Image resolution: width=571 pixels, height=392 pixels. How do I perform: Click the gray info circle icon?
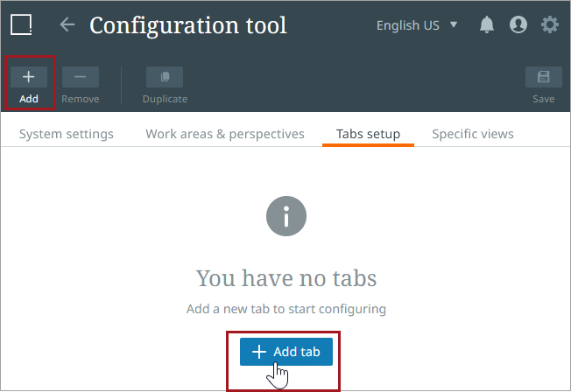click(x=286, y=215)
